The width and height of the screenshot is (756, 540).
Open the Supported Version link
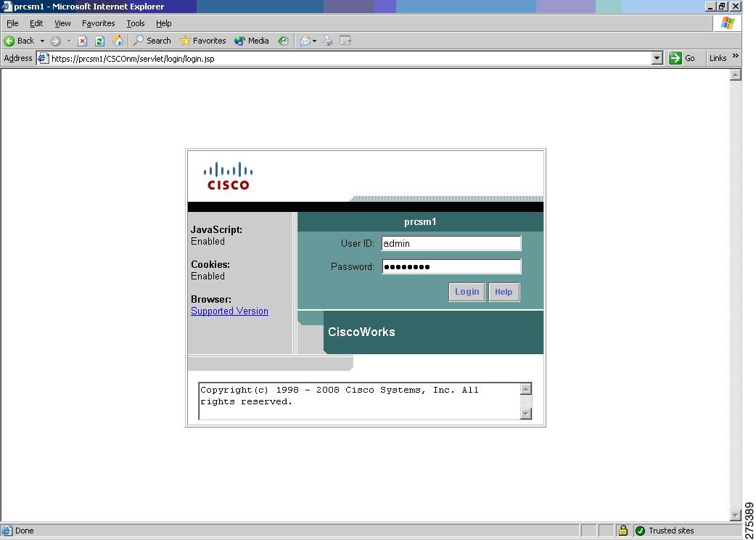click(229, 311)
